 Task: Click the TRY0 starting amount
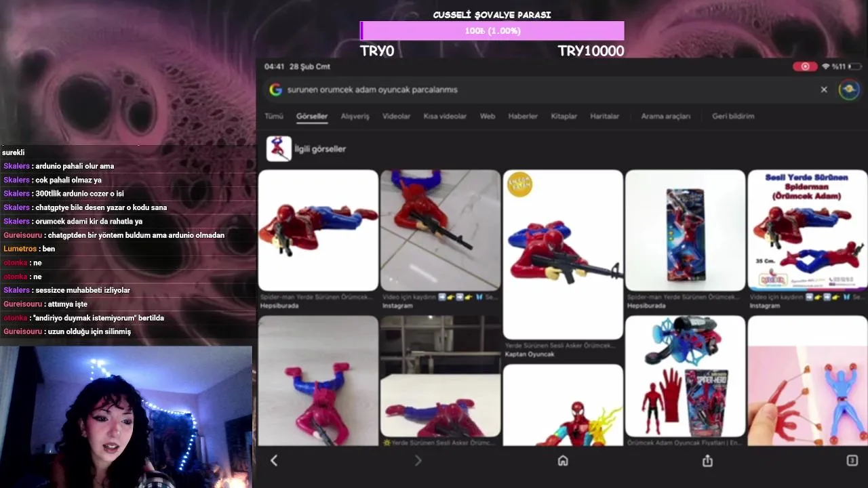pos(377,51)
